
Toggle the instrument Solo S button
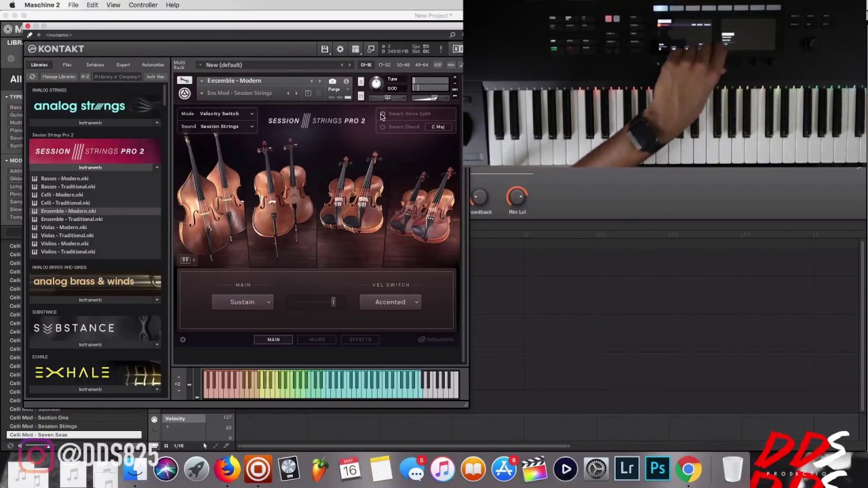coord(361,82)
